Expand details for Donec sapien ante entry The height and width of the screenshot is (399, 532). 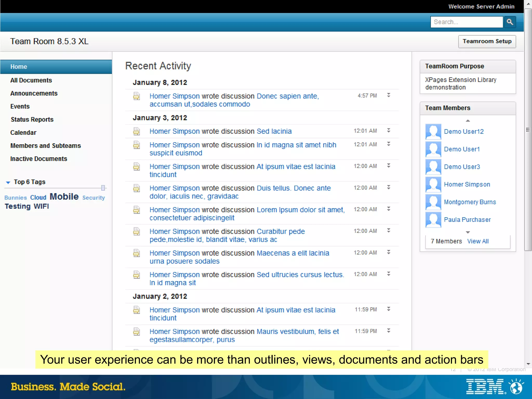(389, 95)
